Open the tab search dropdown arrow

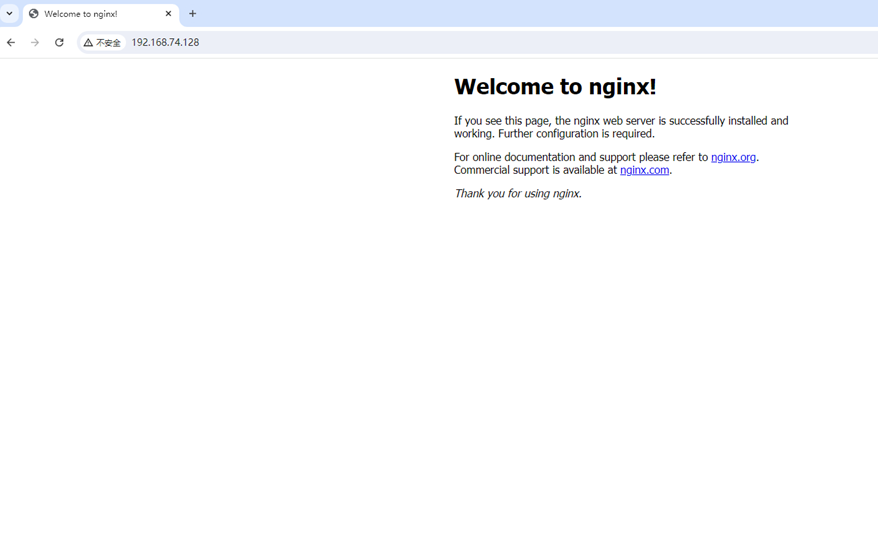[10, 13]
